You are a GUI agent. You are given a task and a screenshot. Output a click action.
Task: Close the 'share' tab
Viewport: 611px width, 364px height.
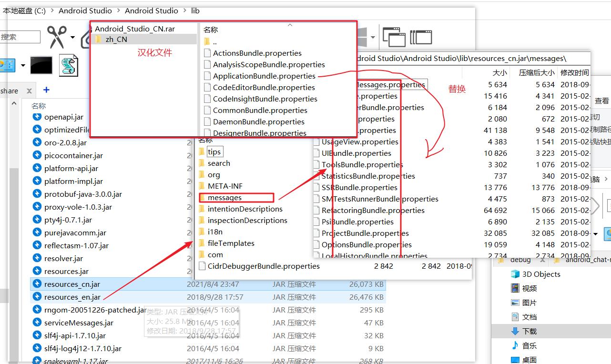[29, 91]
